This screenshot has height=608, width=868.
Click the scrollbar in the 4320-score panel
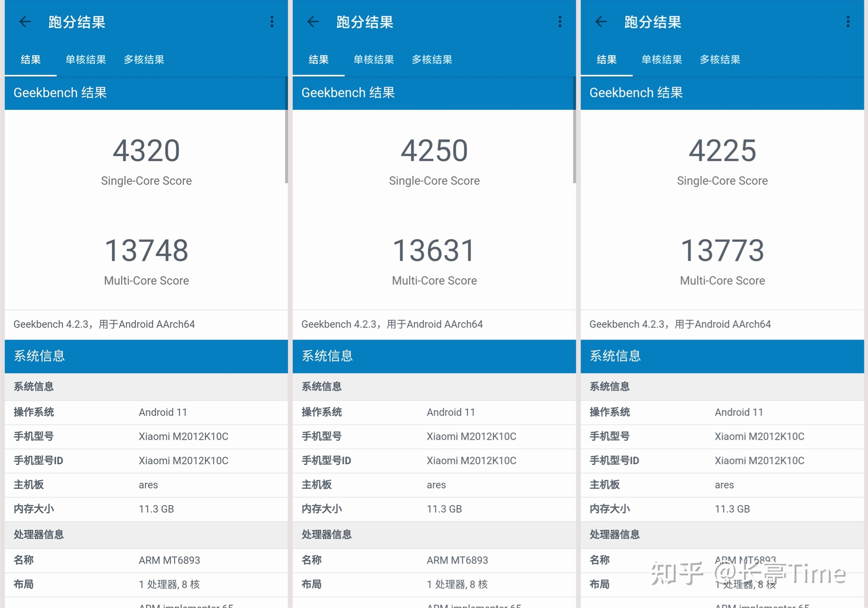(287, 130)
